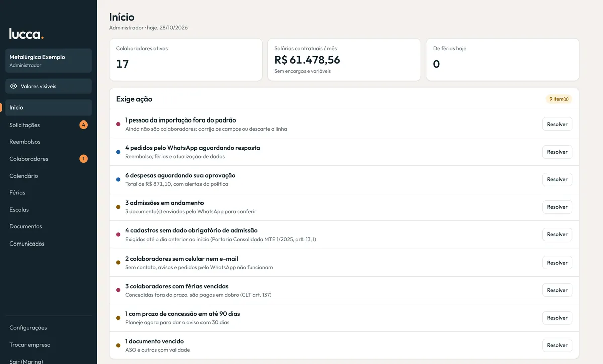Resolve the WhatsApp pedidos aguardando resposta item
The width and height of the screenshot is (603, 364).
point(557,152)
